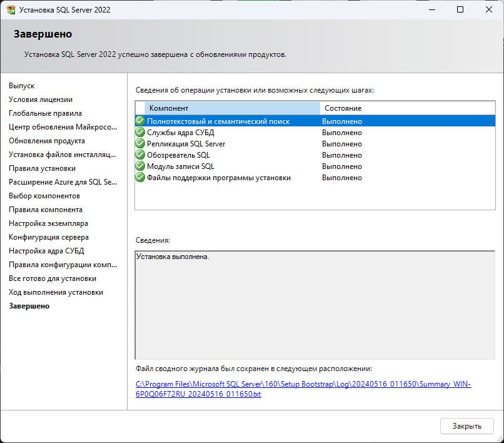Select the Глобальные правила step
Screen dimensions: 504x443
tap(45, 113)
